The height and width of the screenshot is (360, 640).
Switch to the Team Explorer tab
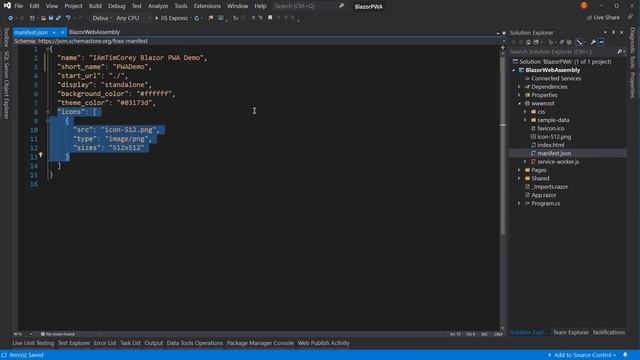click(x=571, y=333)
